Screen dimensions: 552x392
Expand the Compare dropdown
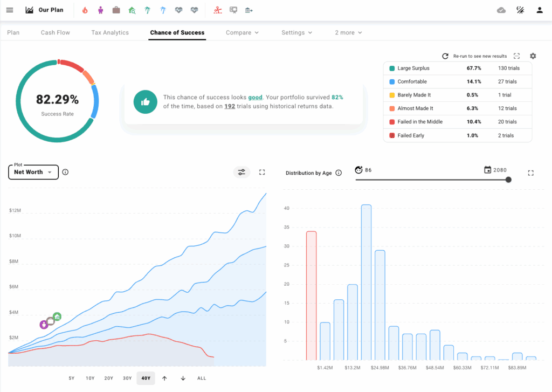click(242, 32)
